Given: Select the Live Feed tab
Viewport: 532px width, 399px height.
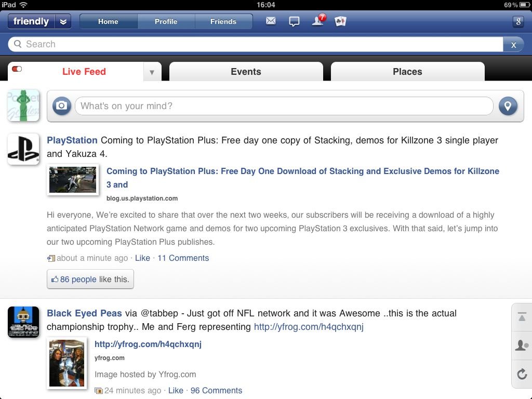Looking at the screenshot, I should (x=84, y=72).
